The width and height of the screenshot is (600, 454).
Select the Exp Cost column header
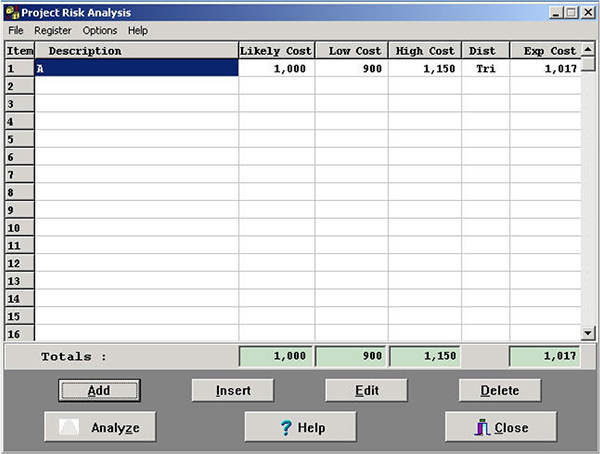[x=545, y=51]
